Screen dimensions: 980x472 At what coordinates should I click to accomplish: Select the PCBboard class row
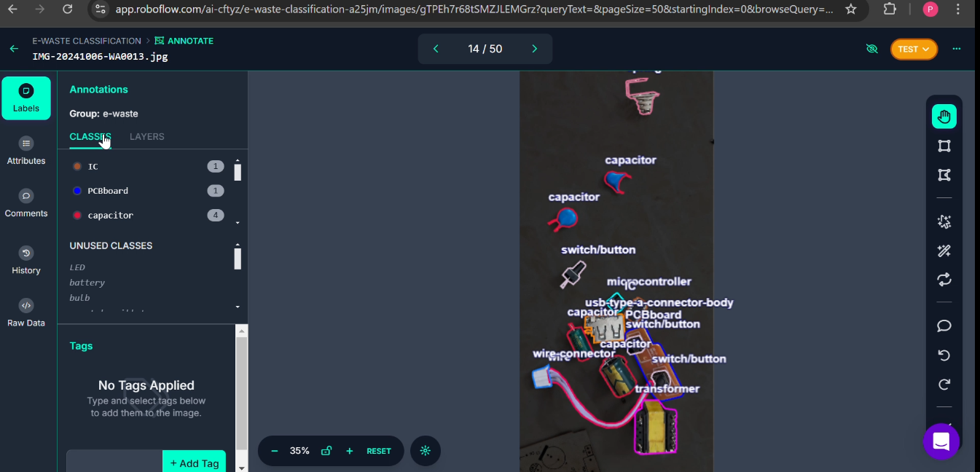[148, 191]
